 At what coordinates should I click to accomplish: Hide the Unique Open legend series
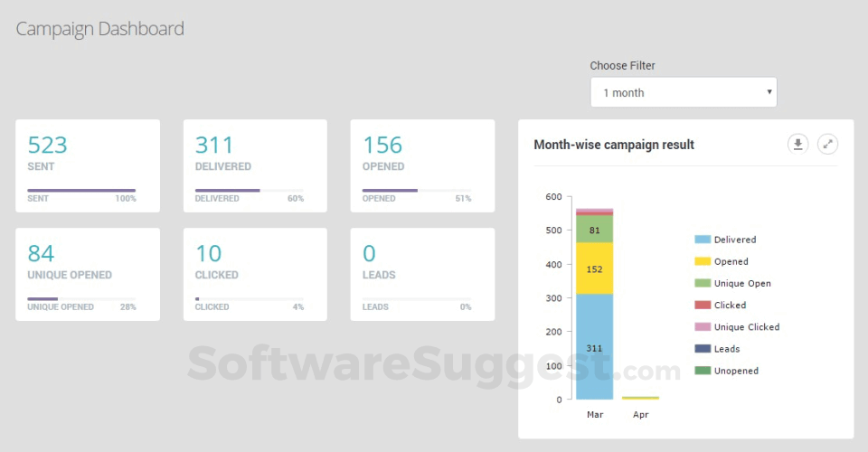[732, 283]
